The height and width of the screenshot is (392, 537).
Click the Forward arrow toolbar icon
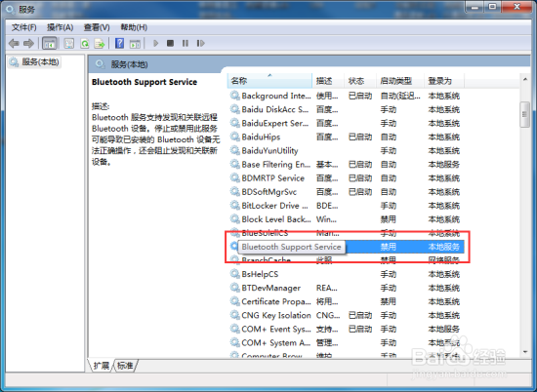point(28,44)
